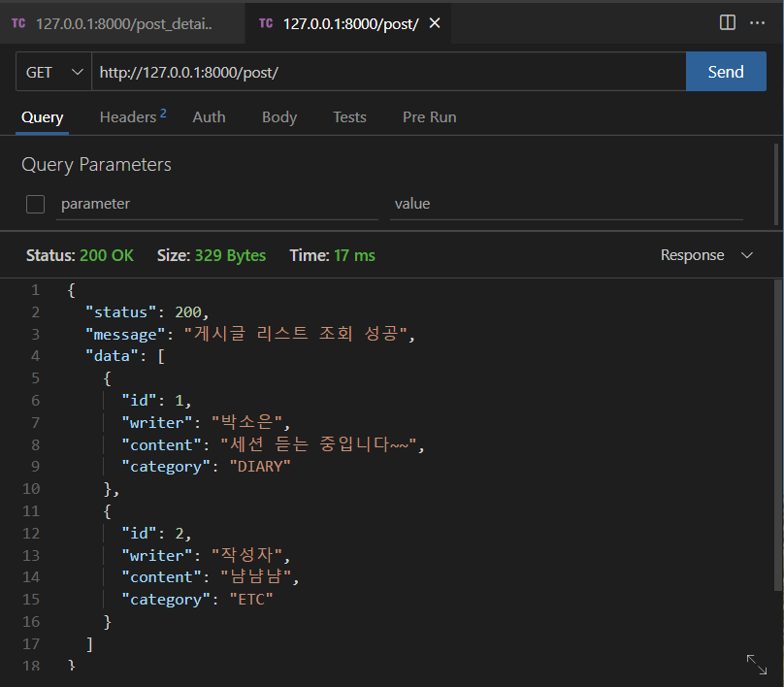Click the request panel vertical scrollbar

[x=776, y=184]
